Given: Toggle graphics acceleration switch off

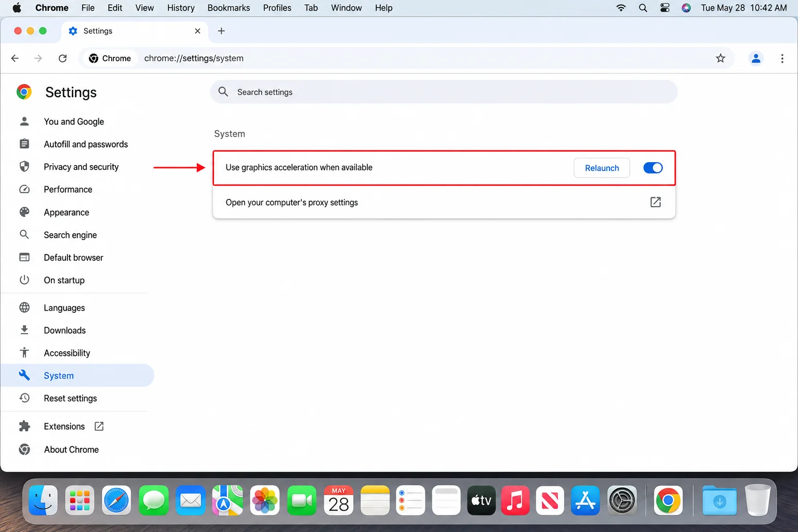Looking at the screenshot, I should pos(653,168).
